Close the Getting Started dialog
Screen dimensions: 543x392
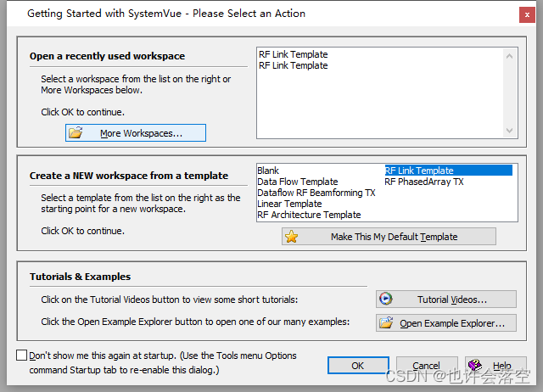pos(527,14)
